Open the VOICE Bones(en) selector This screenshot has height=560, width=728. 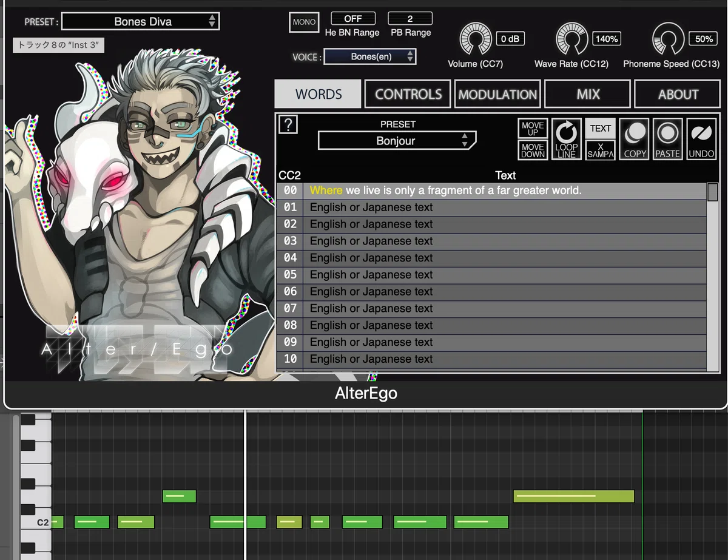tap(370, 56)
